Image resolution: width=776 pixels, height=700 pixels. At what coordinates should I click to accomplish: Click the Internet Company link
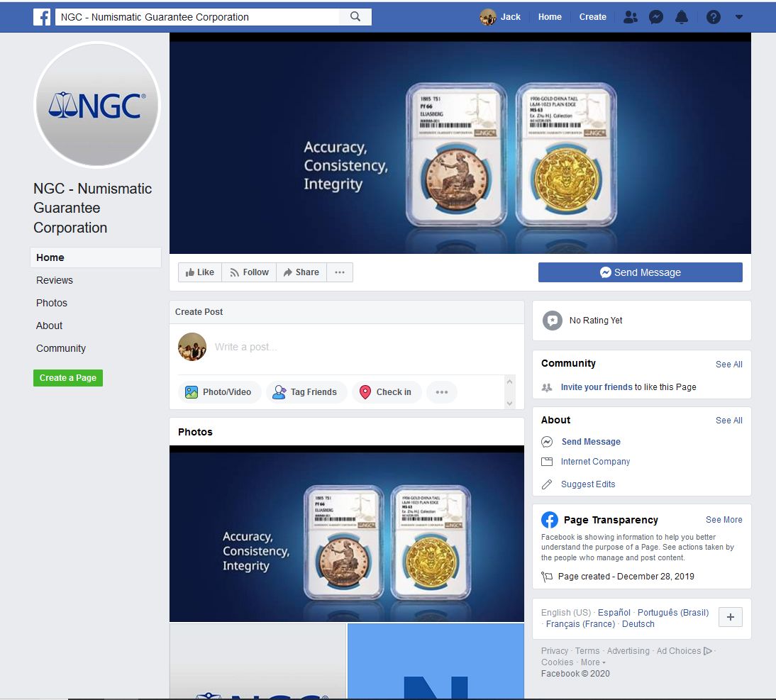pyautogui.click(x=595, y=462)
